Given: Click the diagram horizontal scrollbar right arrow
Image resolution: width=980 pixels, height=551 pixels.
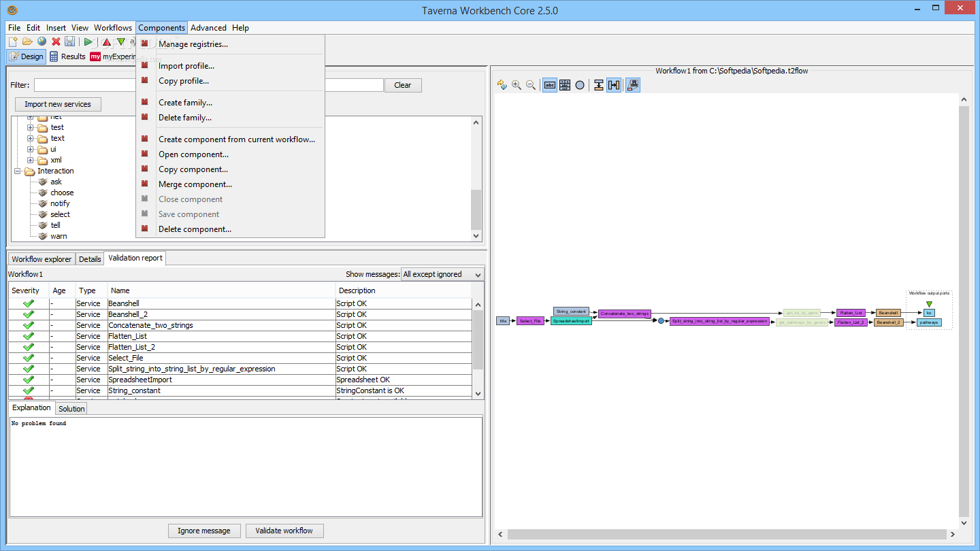Looking at the screenshot, I should pos(952,535).
